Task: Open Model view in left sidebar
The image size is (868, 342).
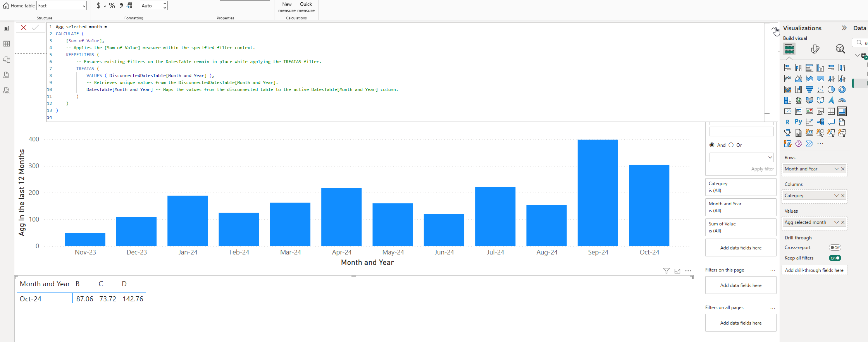Action: [x=7, y=59]
